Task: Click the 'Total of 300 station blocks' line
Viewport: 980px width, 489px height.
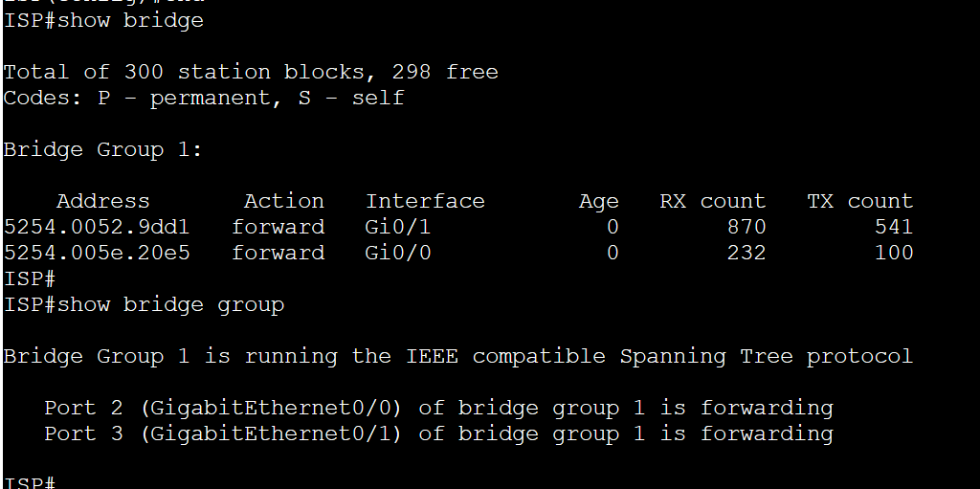Action: 251,72
